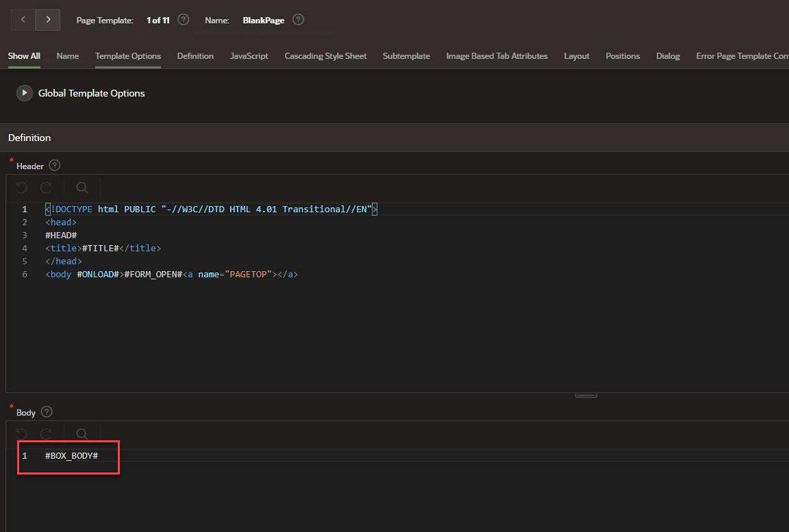
Task: Click the Body field help icon
Action: pos(47,412)
